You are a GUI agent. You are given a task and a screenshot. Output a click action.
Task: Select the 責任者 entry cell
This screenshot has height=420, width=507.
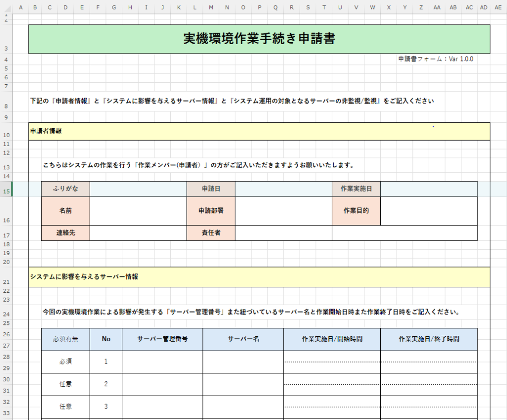point(283,233)
